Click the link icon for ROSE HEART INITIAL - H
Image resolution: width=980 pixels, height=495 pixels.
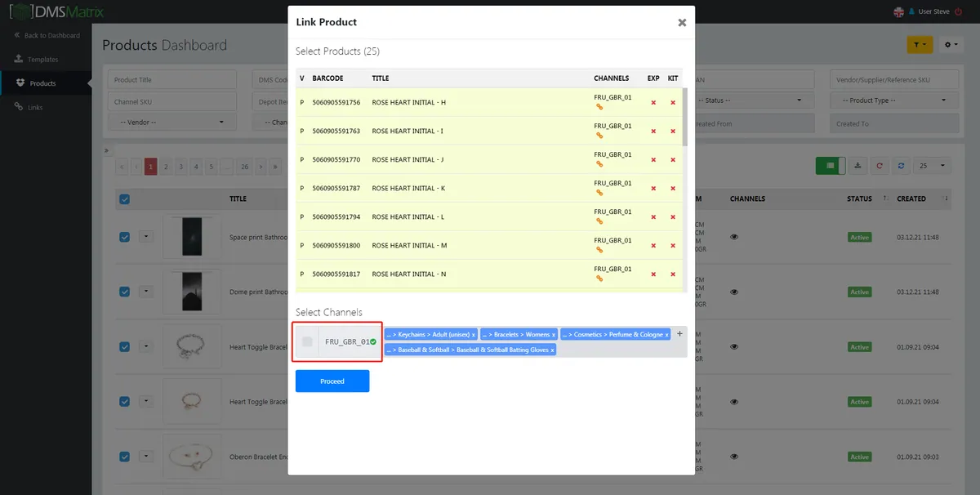click(x=599, y=107)
